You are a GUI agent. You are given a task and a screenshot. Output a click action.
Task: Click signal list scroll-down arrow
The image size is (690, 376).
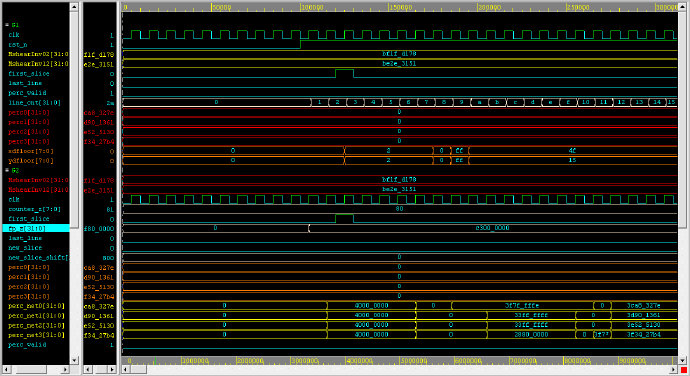pyautogui.click(x=74, y=360)
